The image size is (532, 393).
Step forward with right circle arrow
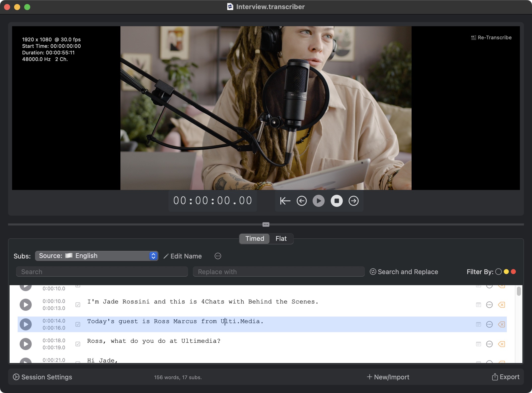point(353,201)
